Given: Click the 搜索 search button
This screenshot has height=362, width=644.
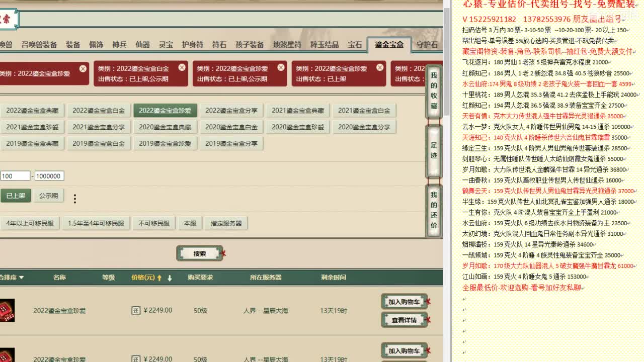Looking at the screenshot, I should click(200, 253).
